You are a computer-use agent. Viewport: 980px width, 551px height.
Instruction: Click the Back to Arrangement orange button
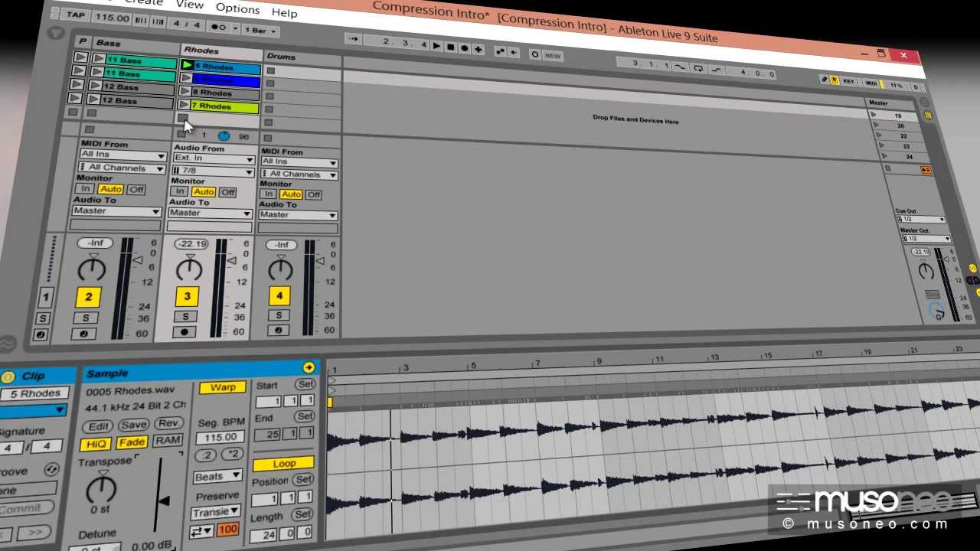tap(926, 170)
